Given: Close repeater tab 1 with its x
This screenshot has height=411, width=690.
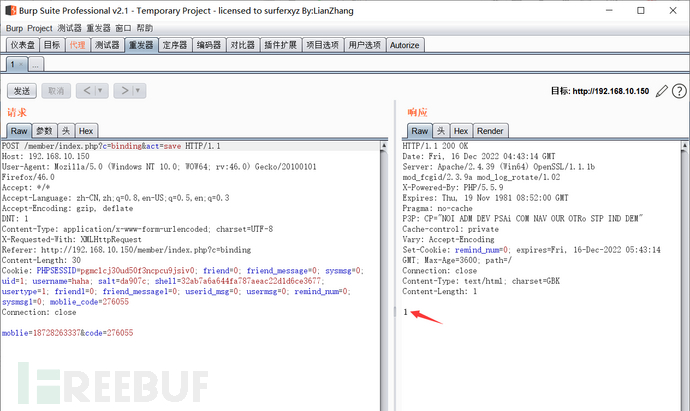Looking at the screenshot, I should point(21,65).
